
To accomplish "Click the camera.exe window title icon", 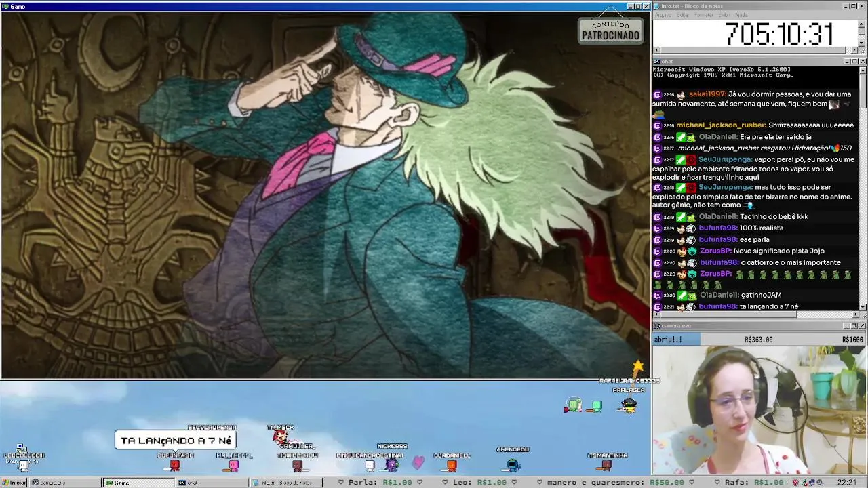I will (x=657, y=326).
